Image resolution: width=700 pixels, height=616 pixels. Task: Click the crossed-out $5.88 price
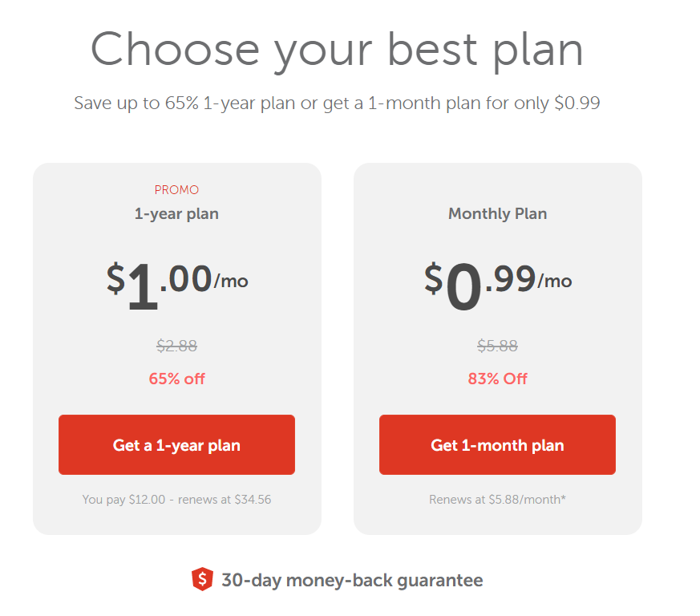tap(497, 346)
